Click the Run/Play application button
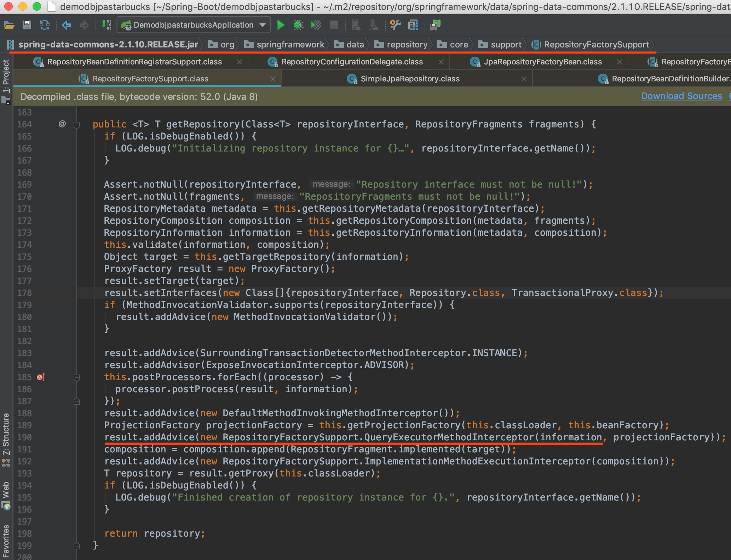 click(281, 25)
